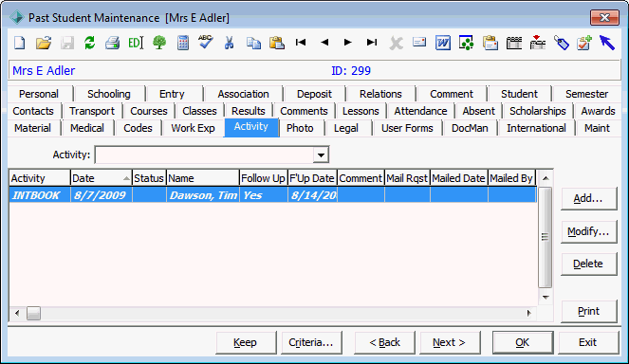Go to next record arrow

(x=348, y=42)
